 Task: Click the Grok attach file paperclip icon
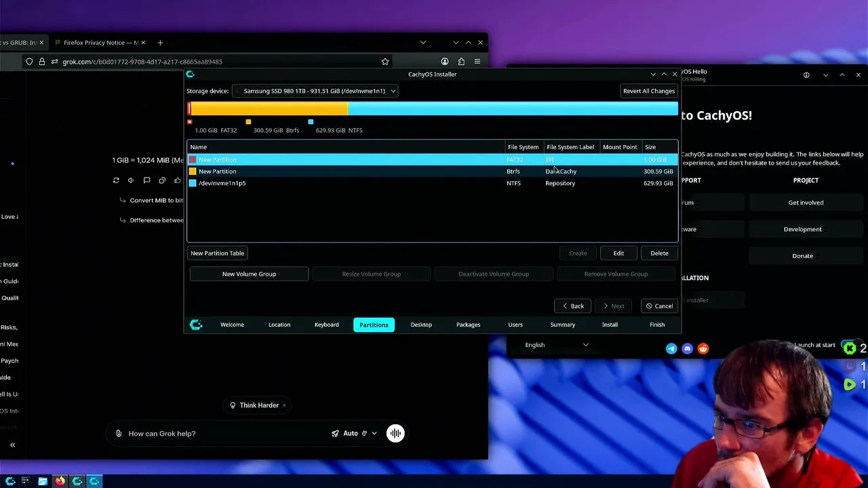coord(119,434)
